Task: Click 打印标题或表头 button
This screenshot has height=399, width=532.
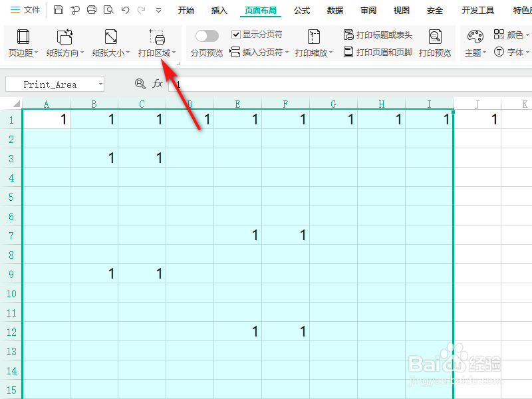Action: click(x=378, y=35)
